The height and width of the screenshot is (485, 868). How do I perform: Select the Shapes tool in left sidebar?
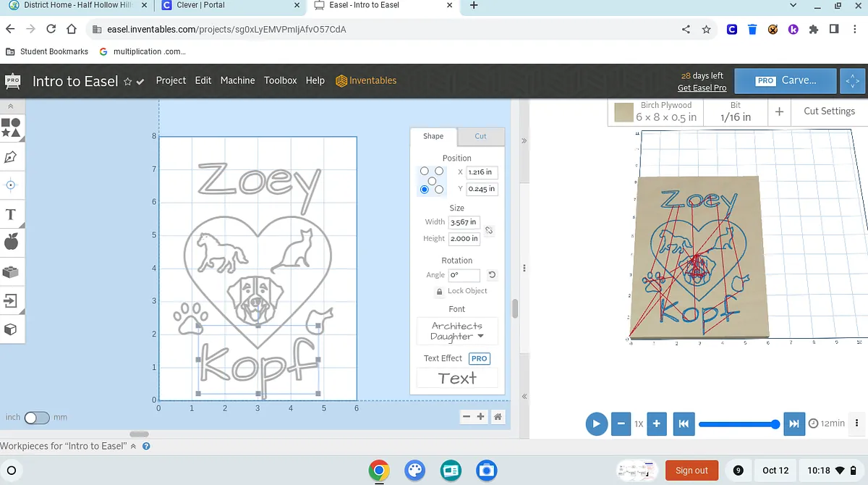coord(11,128)
